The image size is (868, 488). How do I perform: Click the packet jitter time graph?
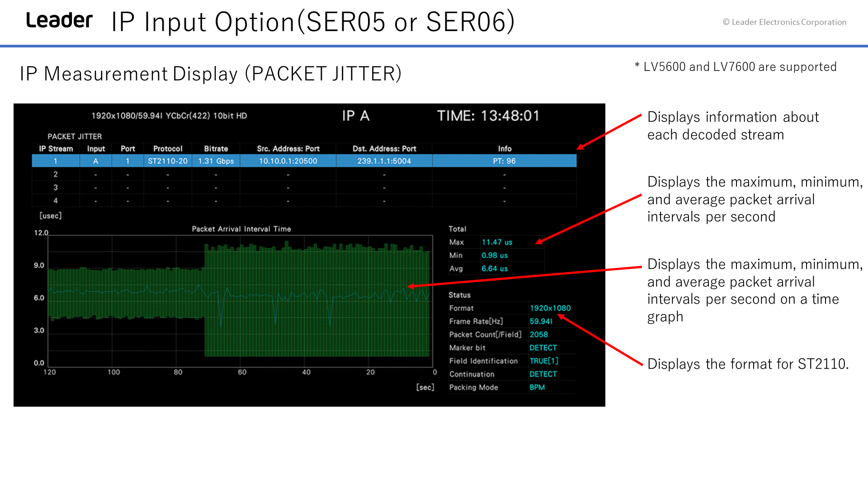pos(240,300)
